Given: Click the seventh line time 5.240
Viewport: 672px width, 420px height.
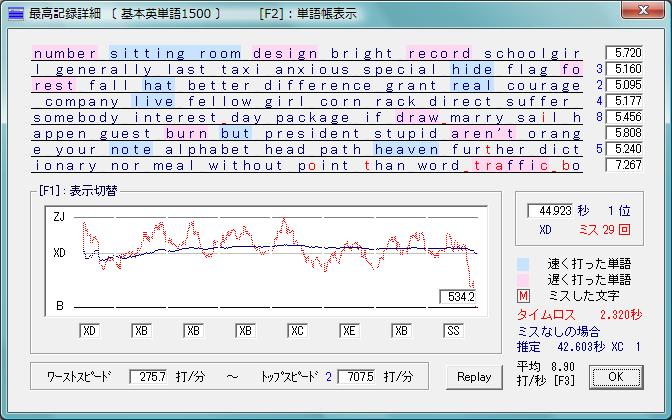Looking at the screenshot, I should click(624, 149).
